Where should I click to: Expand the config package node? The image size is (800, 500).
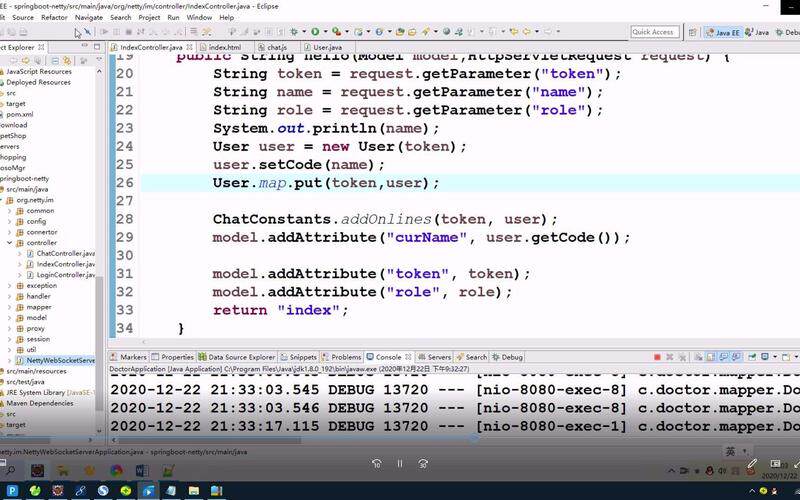(10, 221)
